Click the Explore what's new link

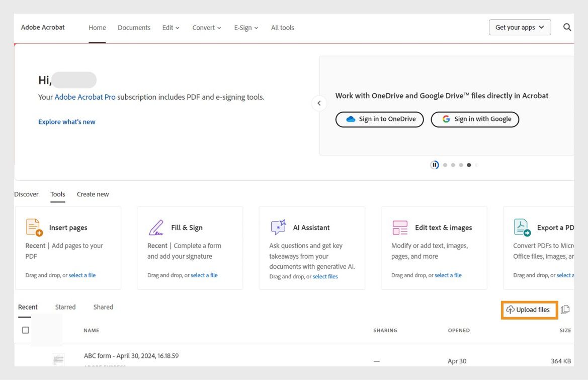[67, 121]
